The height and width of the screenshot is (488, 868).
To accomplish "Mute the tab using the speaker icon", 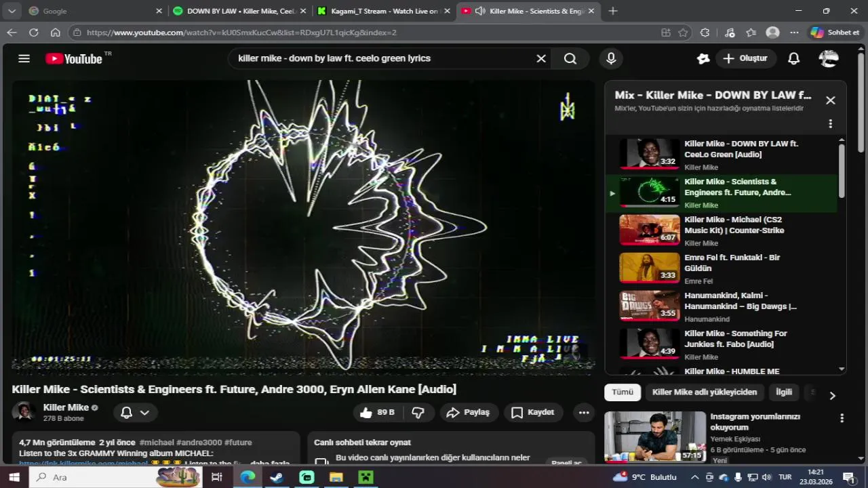I will (x=480, y=11).
